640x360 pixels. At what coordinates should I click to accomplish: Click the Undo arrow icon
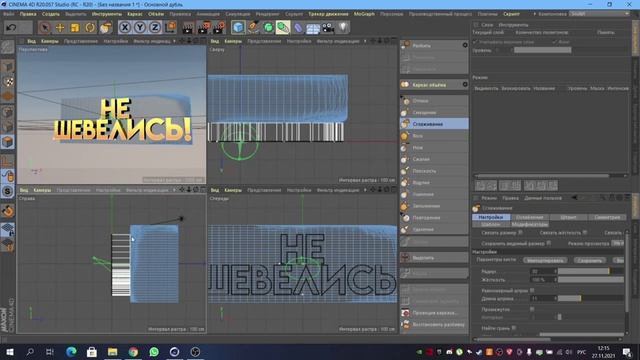pyautogui.click(x=11, y=28)
